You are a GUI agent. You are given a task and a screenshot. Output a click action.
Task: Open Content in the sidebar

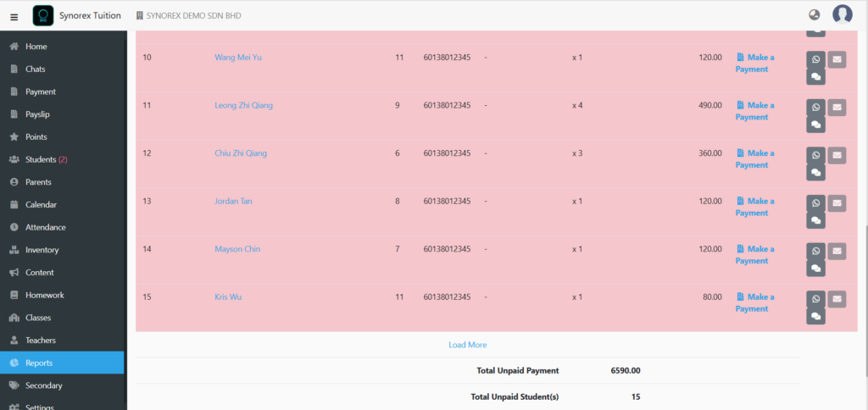(x=62, y=272)
